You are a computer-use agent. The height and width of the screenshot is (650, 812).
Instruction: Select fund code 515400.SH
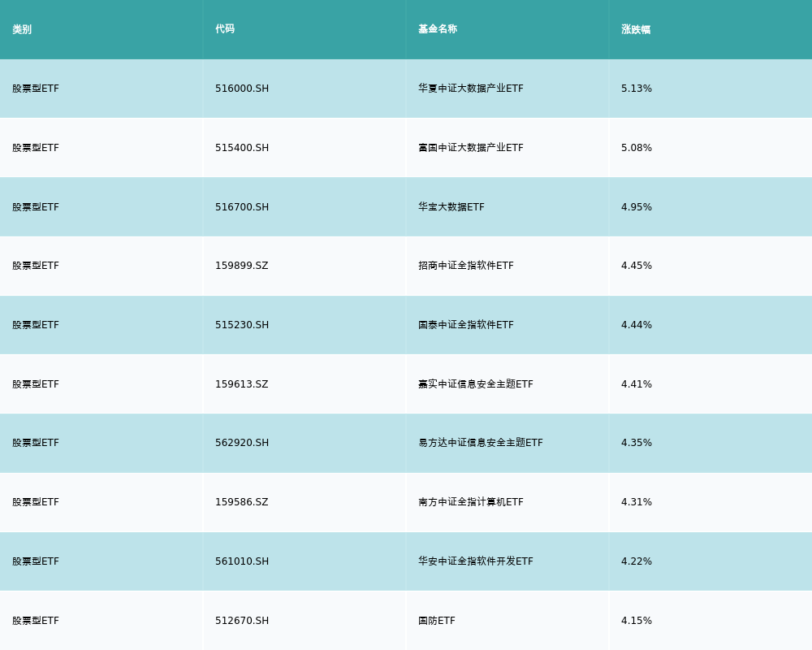pyautogui.click(x=242, y=148)
